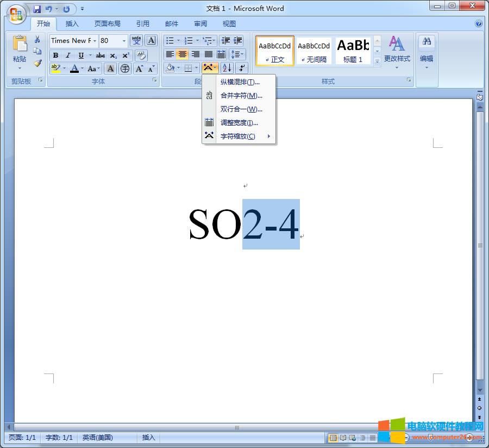Select the italic formatting icon
Viewport: 489px width, 448px height.
[68, 55]
